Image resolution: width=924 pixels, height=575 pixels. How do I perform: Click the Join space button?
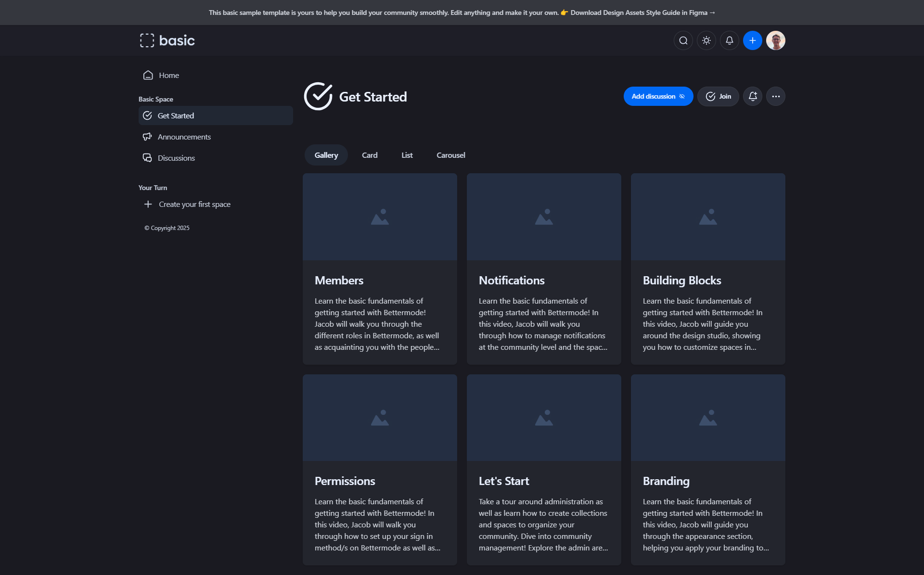pyautogui.click(x=718, y=96)
